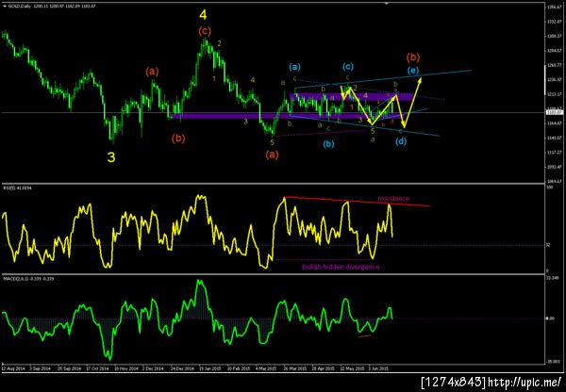Select the red RSI resistance trendline
This screenshot has height=392, width=566.
coord(357,202)
